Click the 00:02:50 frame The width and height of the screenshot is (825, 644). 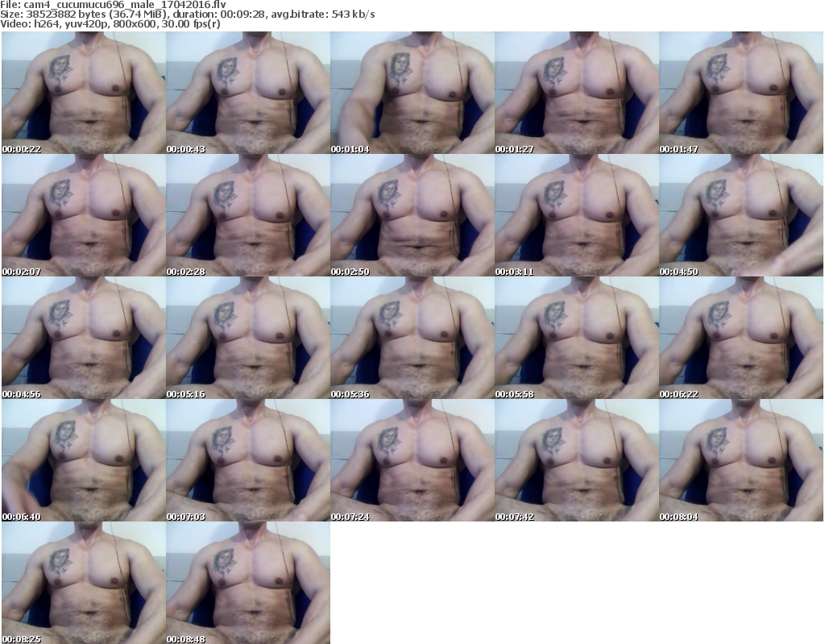412,215
